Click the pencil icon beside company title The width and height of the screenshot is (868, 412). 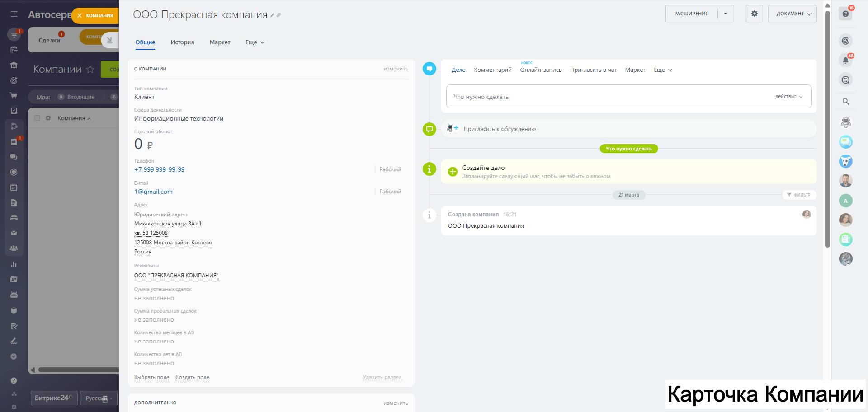tap(272, 15)
